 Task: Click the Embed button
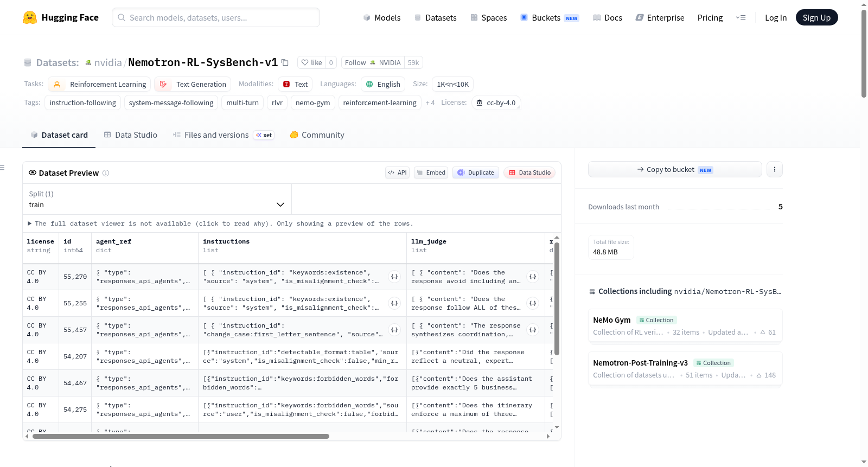[431, 172]
